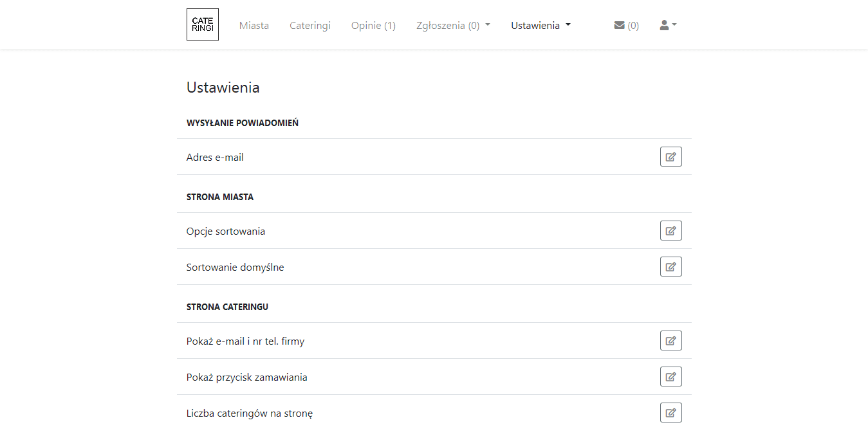Click the Adres e-mail row label
Screen dimensions: 868x427
[x=215, y=158]
